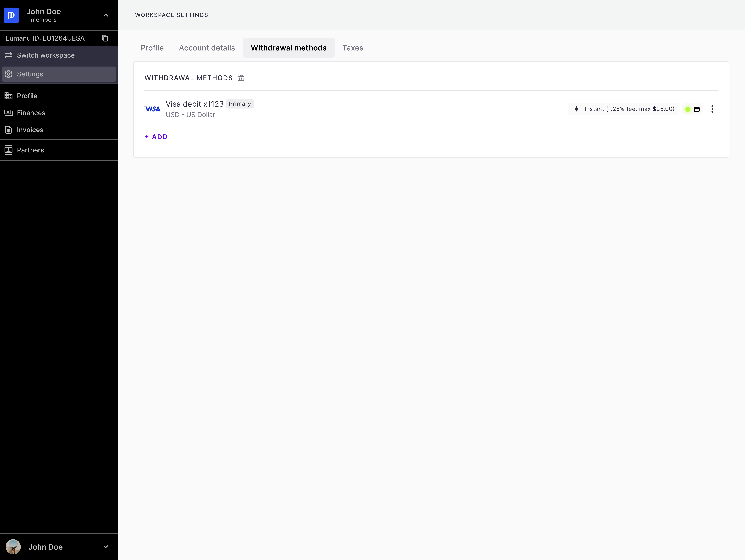Open the Partners sidebar item

click(x=30, y=150)
